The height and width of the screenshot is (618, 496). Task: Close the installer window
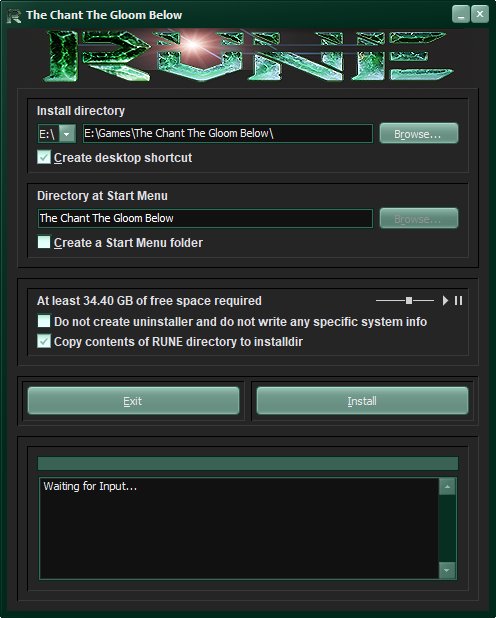pos(480,15)
